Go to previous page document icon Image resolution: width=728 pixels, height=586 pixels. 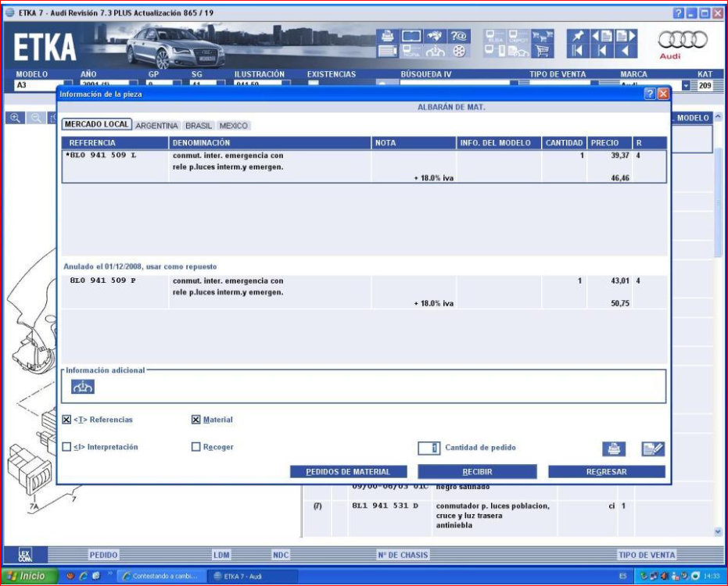coord(602,36)
